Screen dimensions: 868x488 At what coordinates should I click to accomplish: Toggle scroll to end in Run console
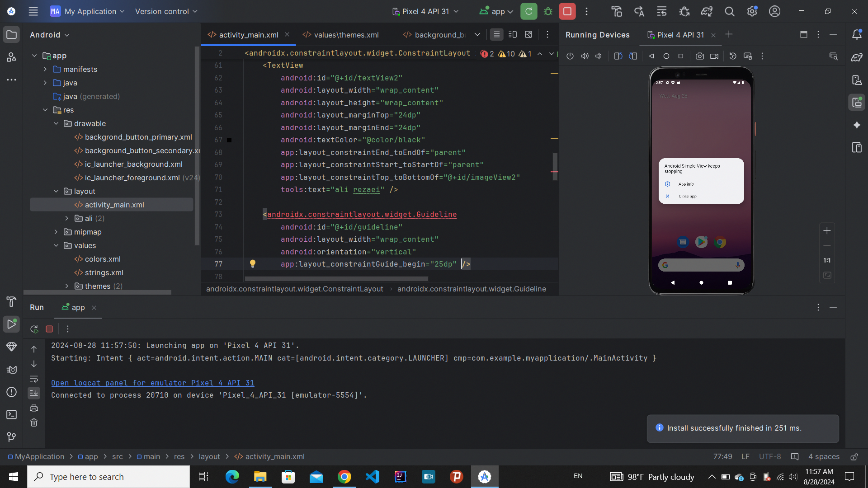click(34, 393)
